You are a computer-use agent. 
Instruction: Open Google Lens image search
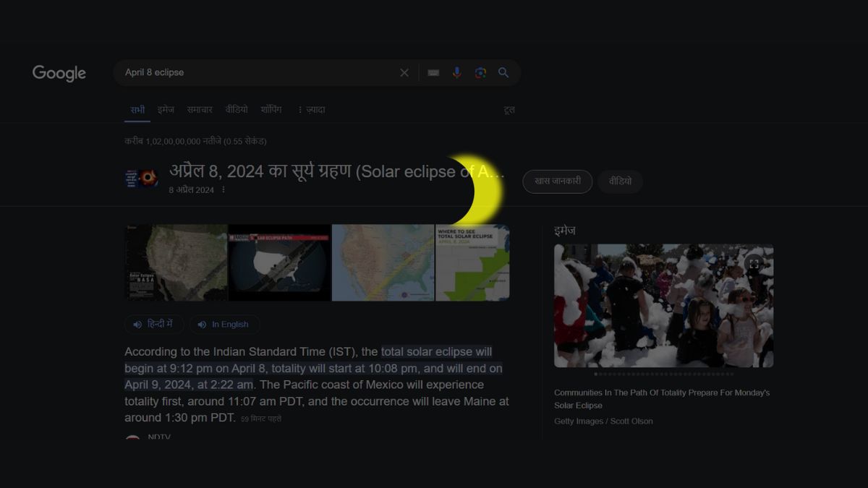pos(480,73)
